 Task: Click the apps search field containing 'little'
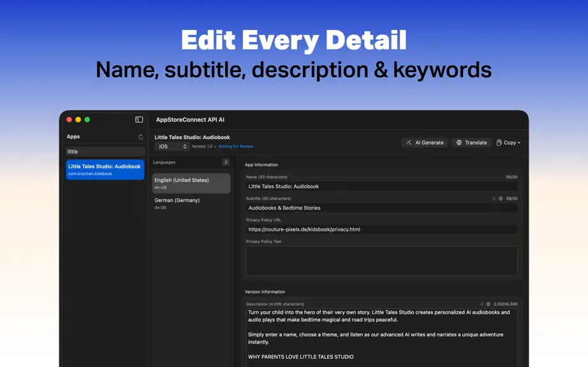(x=105, y=152)
